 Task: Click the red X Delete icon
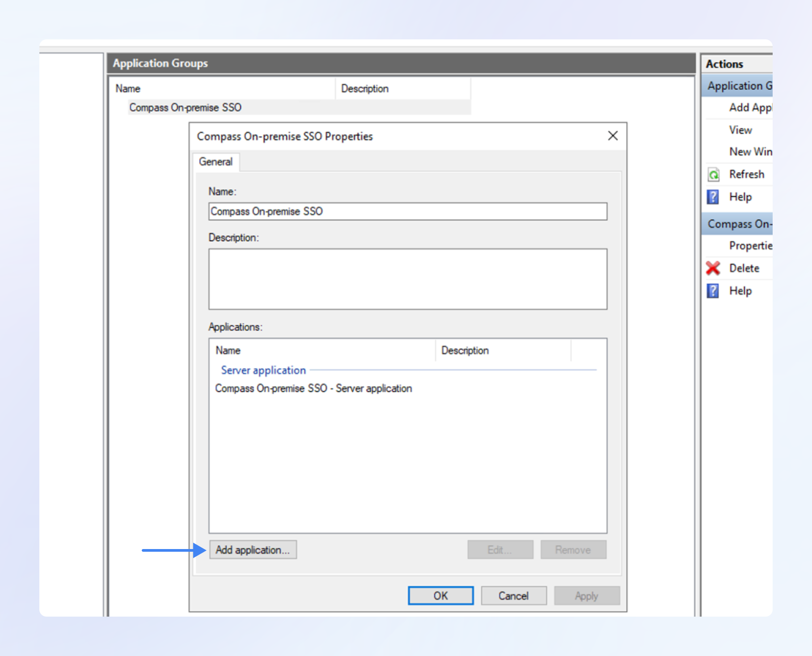713,268
